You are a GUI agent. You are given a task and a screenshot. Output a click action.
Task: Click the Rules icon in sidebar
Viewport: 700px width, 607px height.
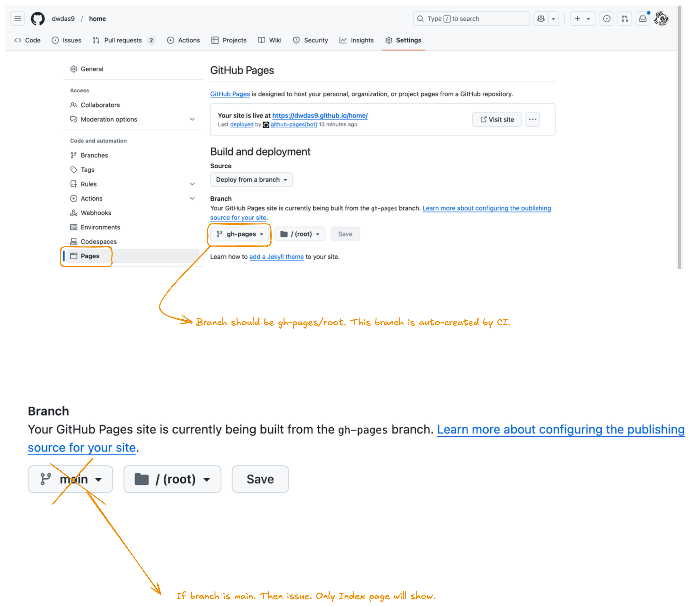(73, 184)
